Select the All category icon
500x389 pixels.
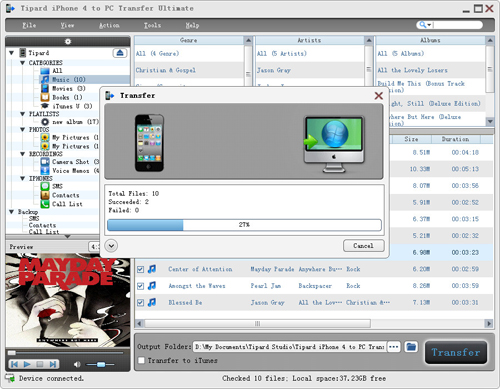tap(45, 71)
